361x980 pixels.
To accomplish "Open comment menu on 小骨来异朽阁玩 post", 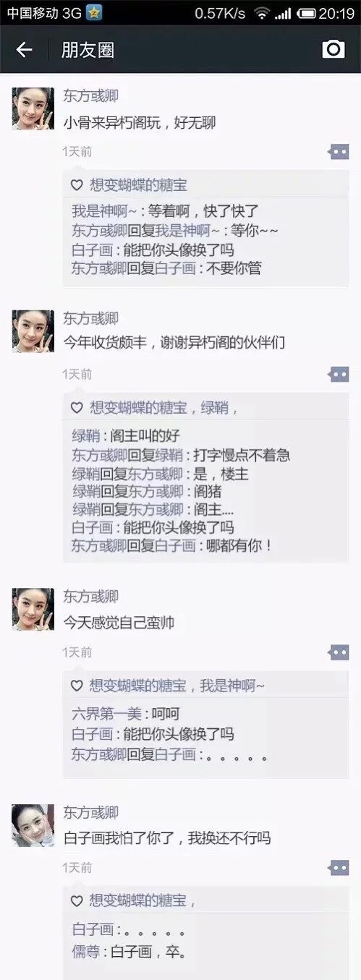I will click(x=339, y=152).
